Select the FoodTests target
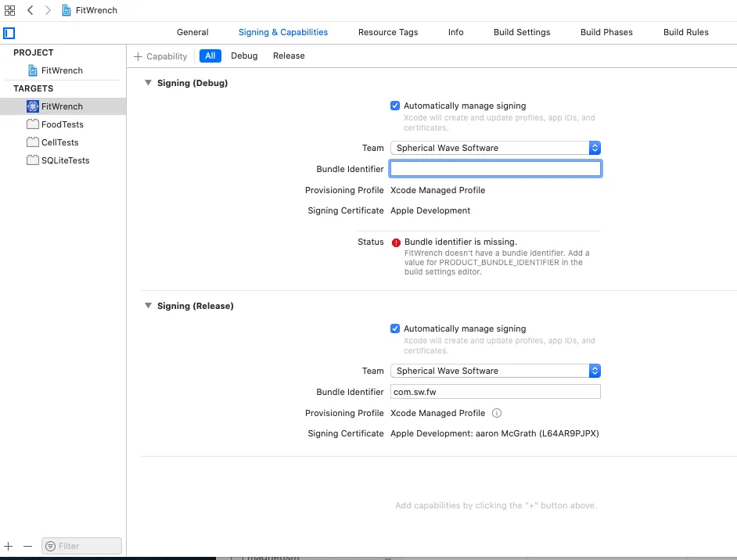The height and width of the screenshot is (560, 737). (x=63, y=124)
